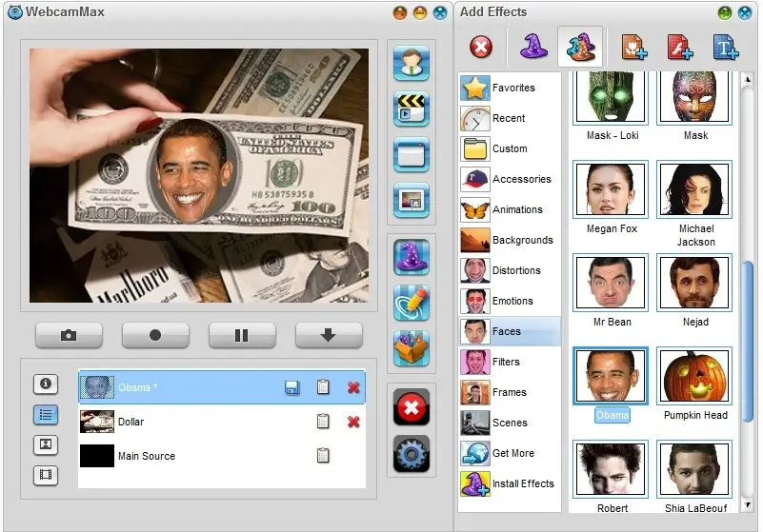
Task: Click Install Effects
Action: (510, 483)
